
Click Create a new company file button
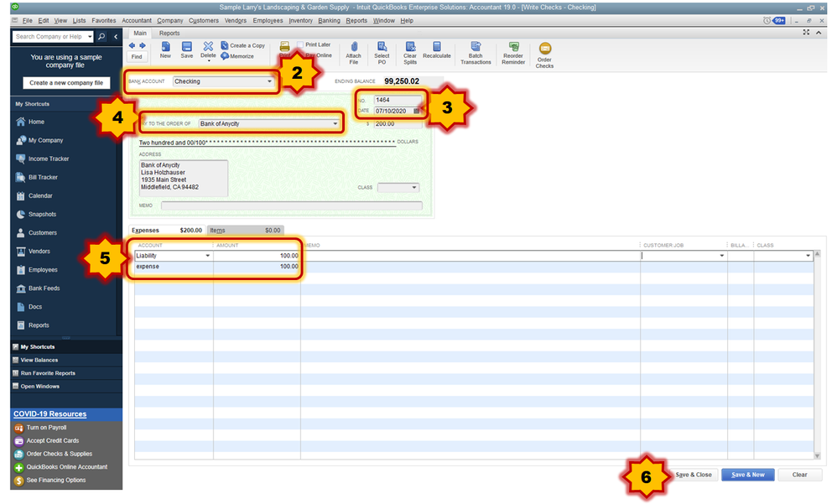tap(66, 83)
